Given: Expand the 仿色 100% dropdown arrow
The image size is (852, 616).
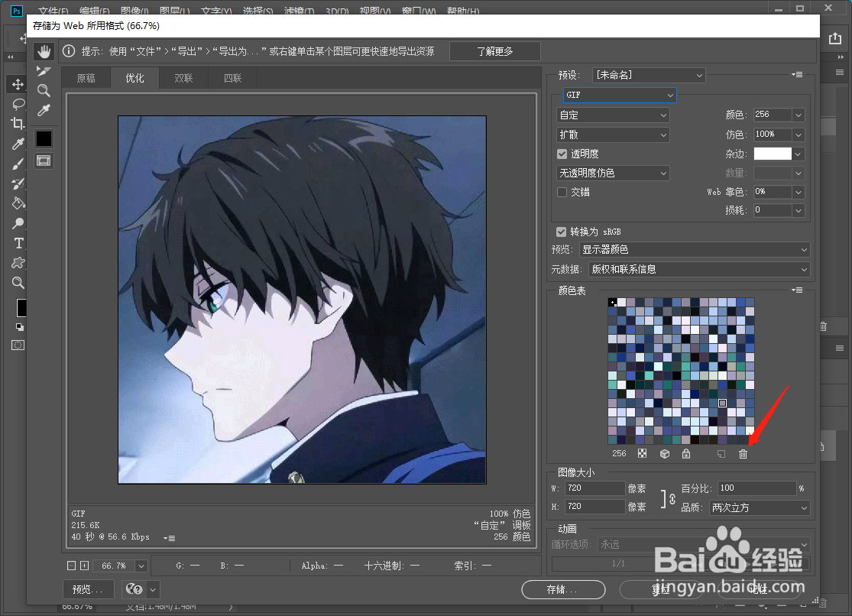Looking at the screenshot, I should [798, 135].
